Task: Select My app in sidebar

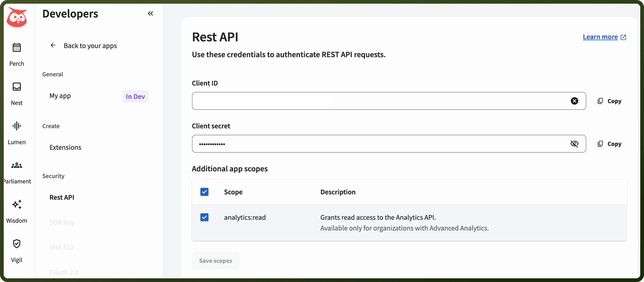Action: pyautogui.click(x=60, y=96)
